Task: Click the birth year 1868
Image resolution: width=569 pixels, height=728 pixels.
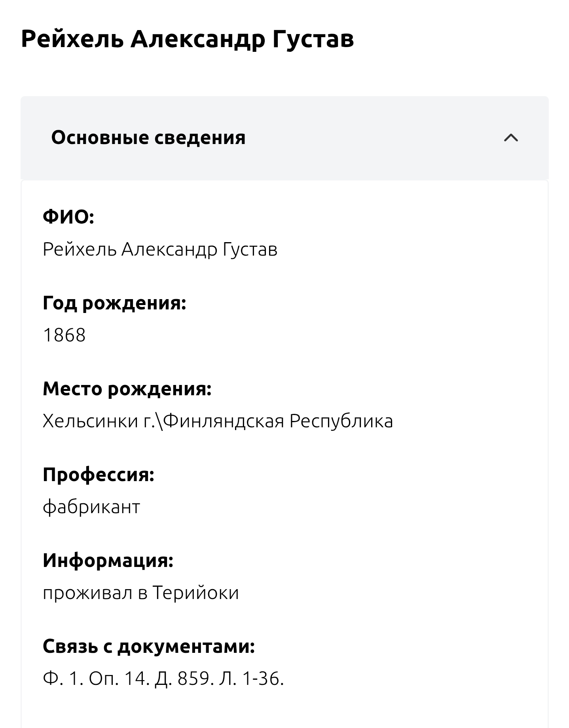Action: [64, 335]
